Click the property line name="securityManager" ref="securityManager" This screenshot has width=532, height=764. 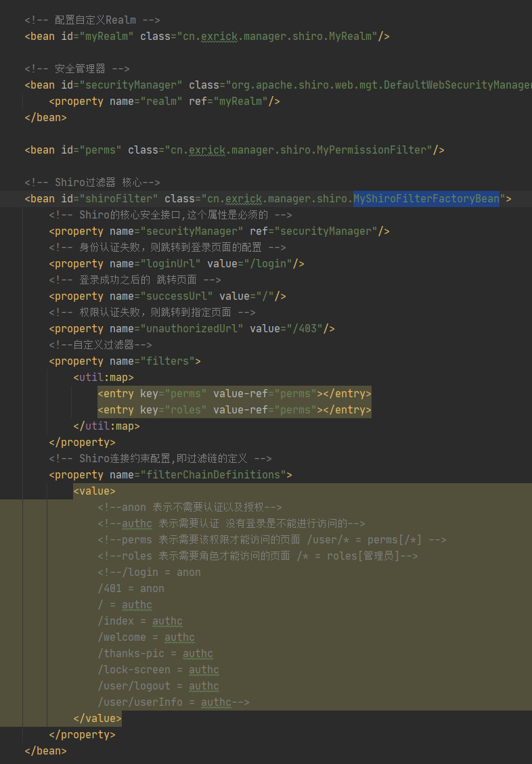click(219, 231)
